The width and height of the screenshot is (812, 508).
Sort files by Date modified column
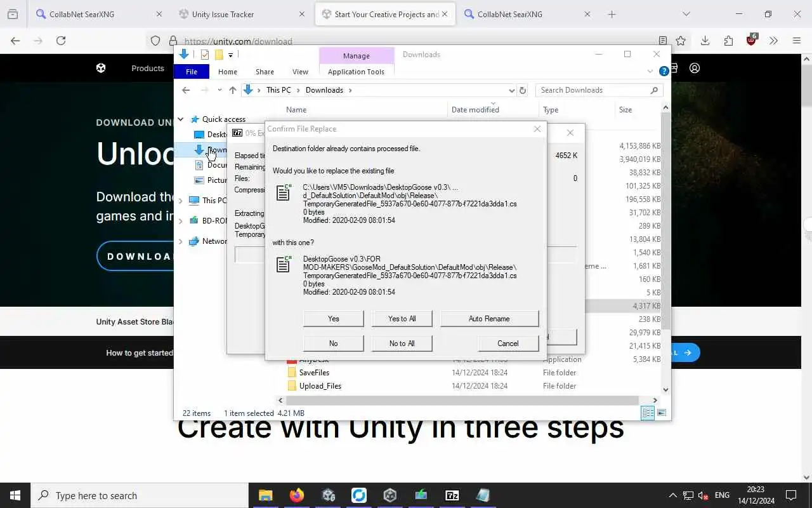[475, 110]
